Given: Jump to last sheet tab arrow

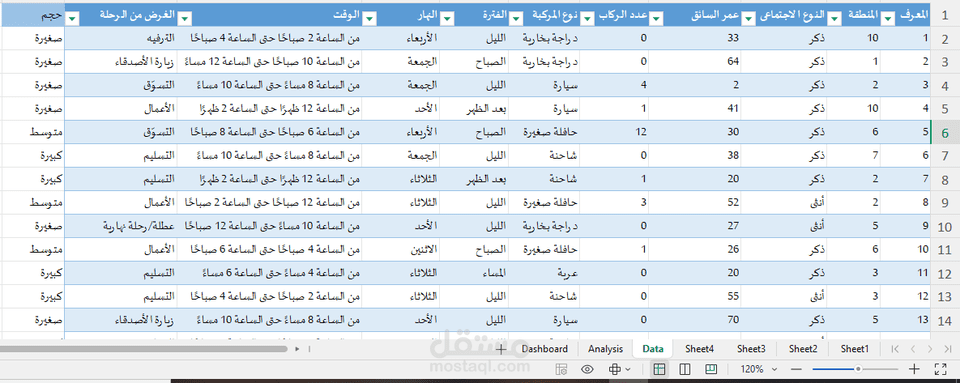Looking at the screenshot, I should [x=948, y=349].
